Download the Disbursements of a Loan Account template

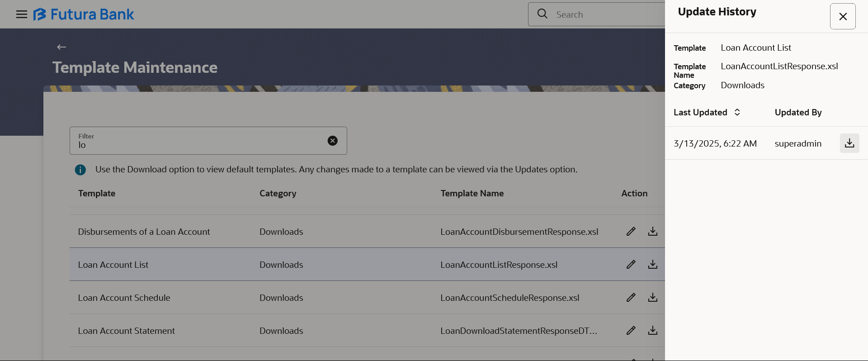tap(653, 232)
